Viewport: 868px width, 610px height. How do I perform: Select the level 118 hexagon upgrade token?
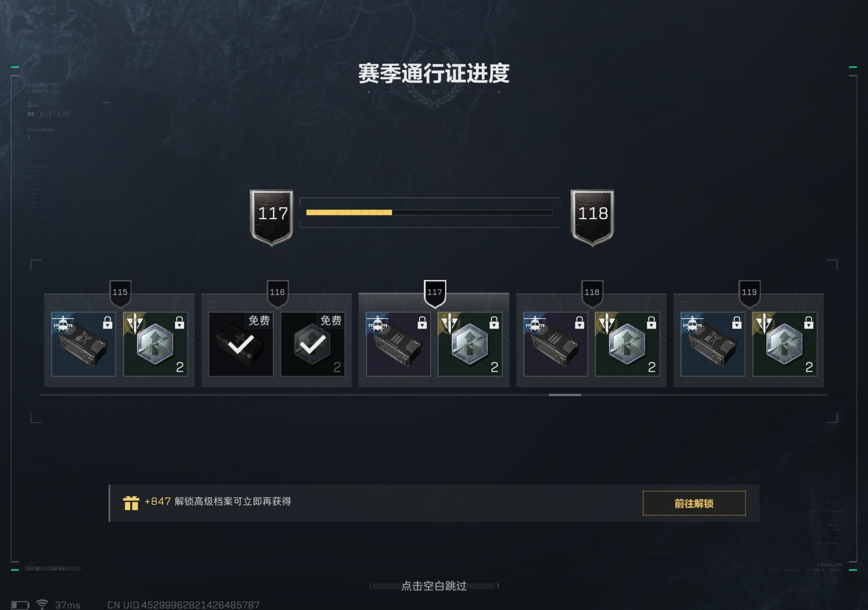[627, 344]
